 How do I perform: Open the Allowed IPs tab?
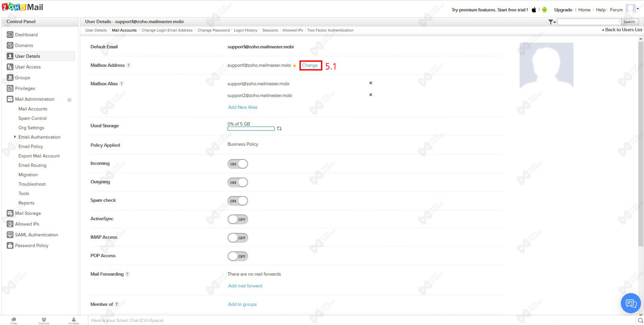tap(292, 30)
